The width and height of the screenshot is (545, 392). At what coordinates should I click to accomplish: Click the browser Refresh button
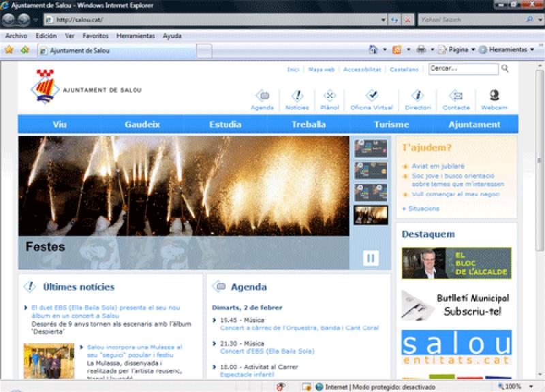(x=395, y=20)
